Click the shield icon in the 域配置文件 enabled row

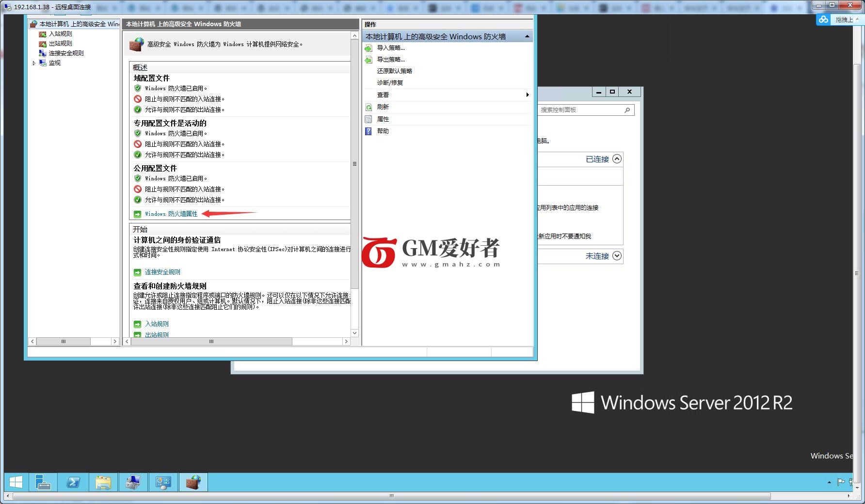[138, 88]
